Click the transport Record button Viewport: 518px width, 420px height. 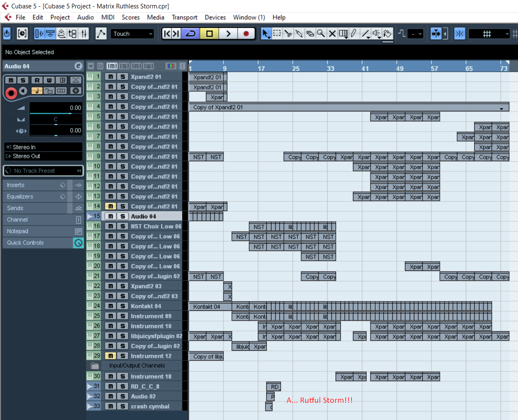point(246,34)
